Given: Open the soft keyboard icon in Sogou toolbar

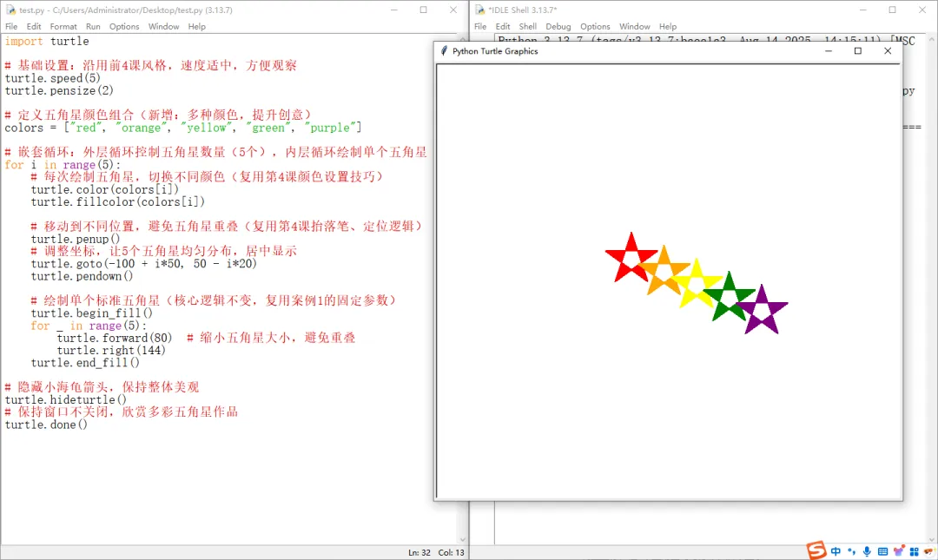Looking at the screenshot, I should [x=882, y=551].
